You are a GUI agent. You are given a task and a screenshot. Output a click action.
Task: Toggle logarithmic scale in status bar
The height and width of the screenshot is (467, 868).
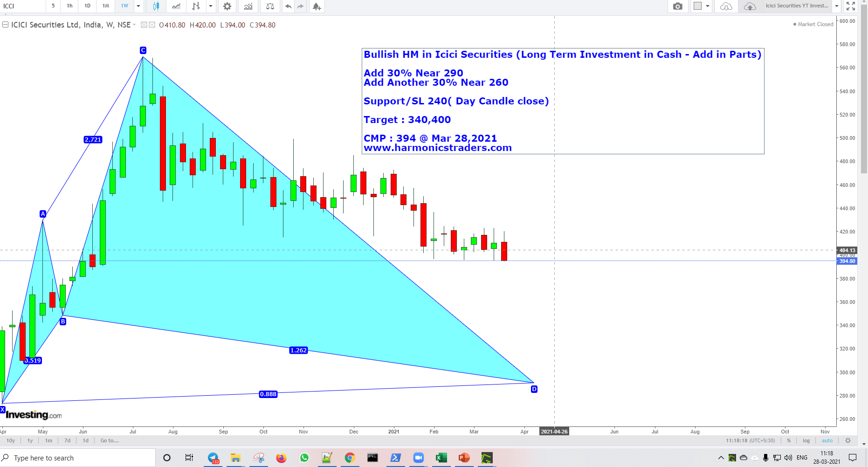(806, 440)
